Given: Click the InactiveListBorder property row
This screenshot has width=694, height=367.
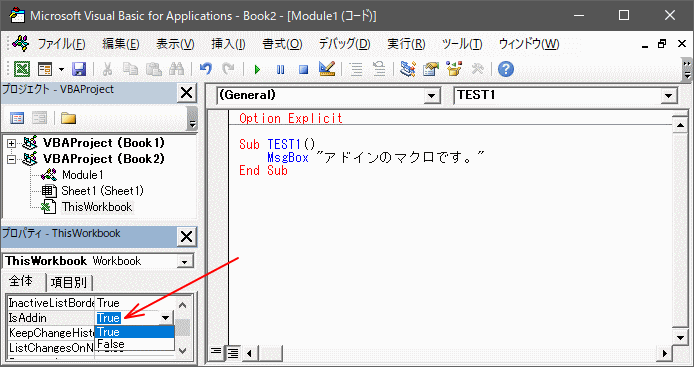Looking at the screenshot, I should coord(91,303).
